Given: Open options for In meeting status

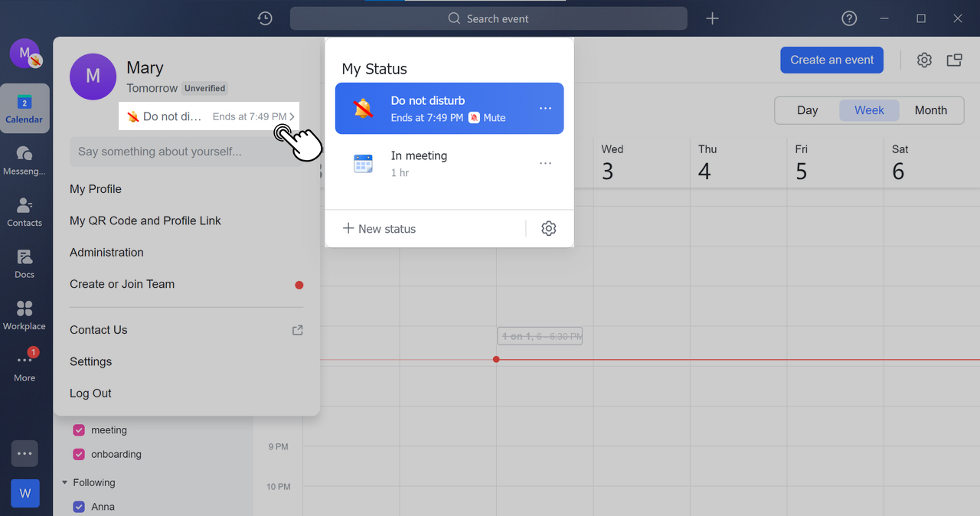Looking at the screenshot, I should pyautogui.click(x=544, y=162).
